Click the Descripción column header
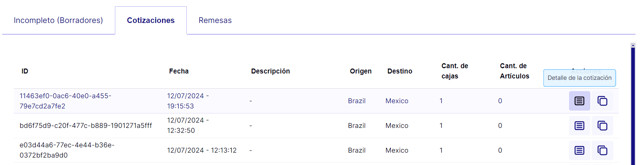 tap(271, 71)
